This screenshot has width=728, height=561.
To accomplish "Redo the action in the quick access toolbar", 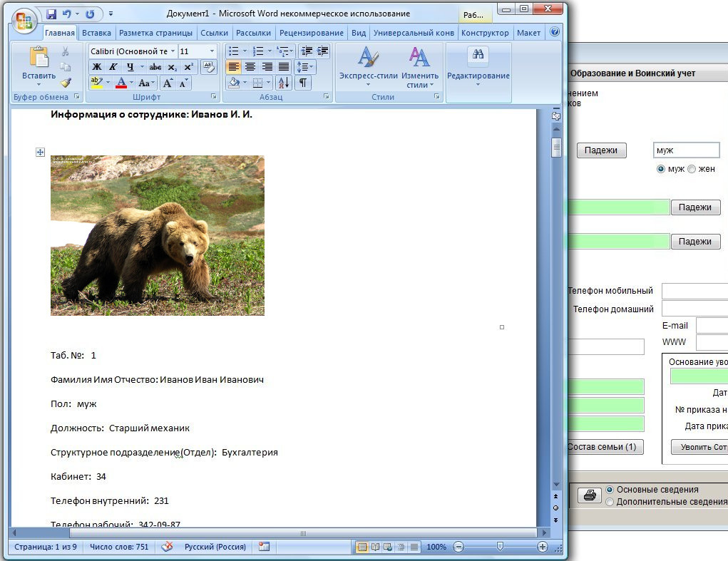I will 90,14.
